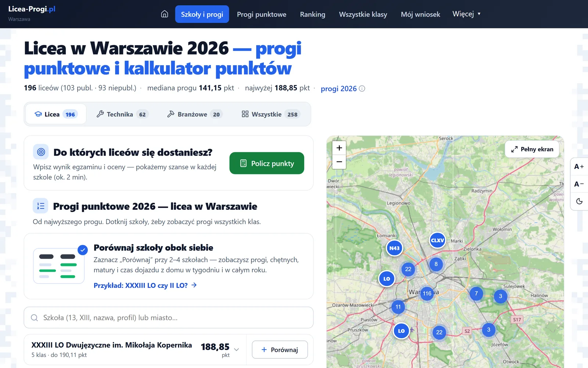This screenshot has width=588, height=368.
Task: Expand the Więcej dropdown menu
Action: 467,14
